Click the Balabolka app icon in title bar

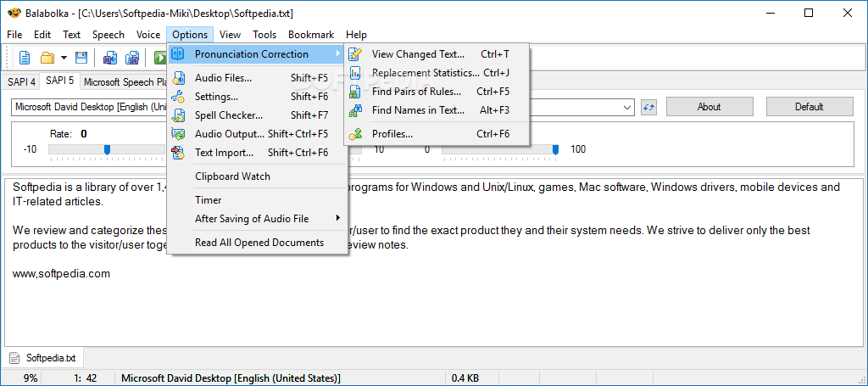[14, 13]
